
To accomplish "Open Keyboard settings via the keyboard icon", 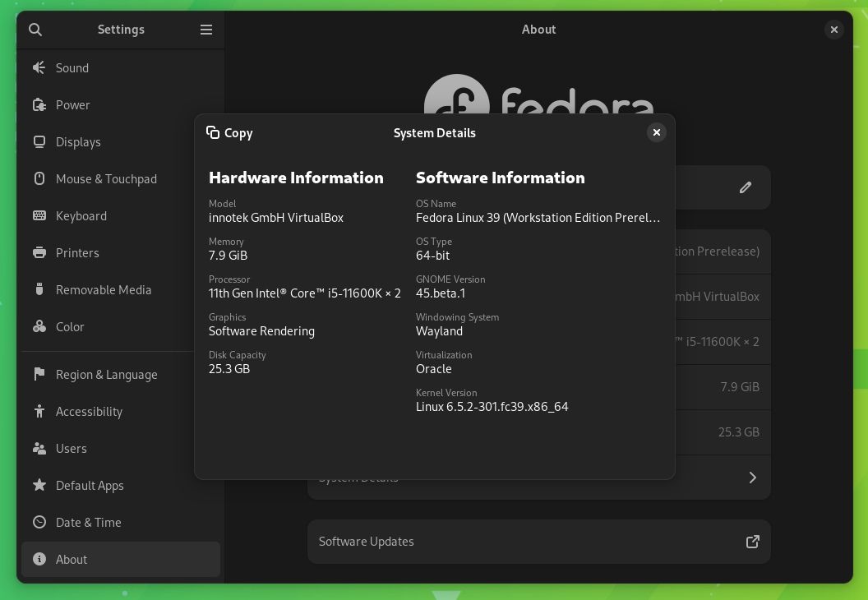I will [39, 215].
